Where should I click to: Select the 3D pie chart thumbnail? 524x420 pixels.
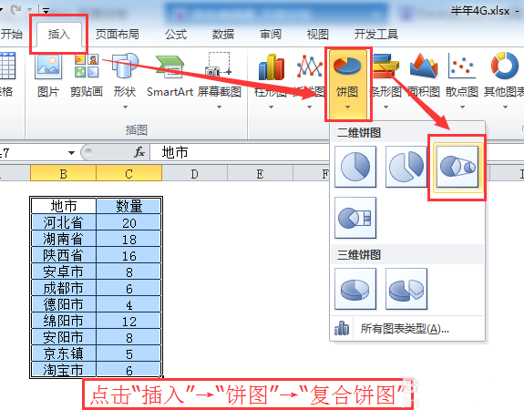coord(355,289)
